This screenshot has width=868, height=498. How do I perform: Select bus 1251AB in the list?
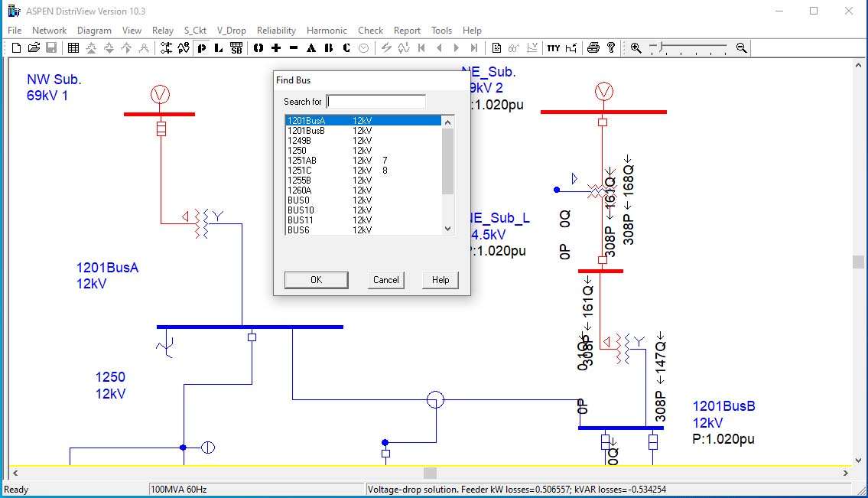[x=302, y=161]
